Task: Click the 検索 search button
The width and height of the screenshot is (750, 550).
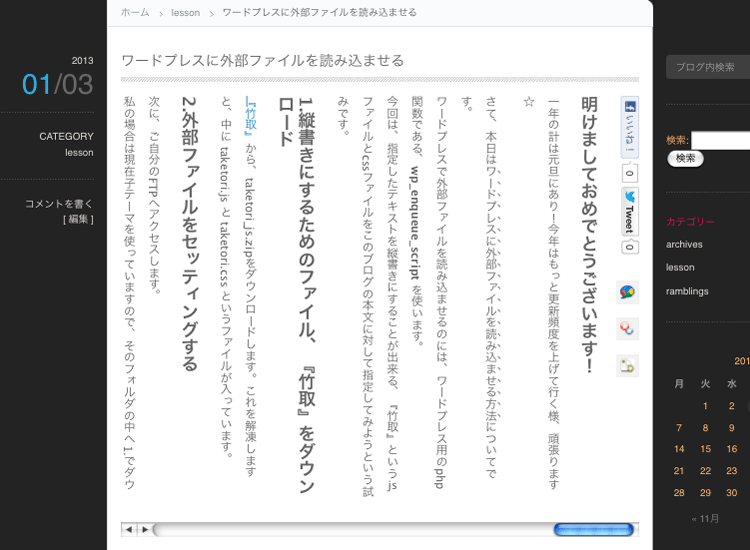Action: tap(685, 158)
